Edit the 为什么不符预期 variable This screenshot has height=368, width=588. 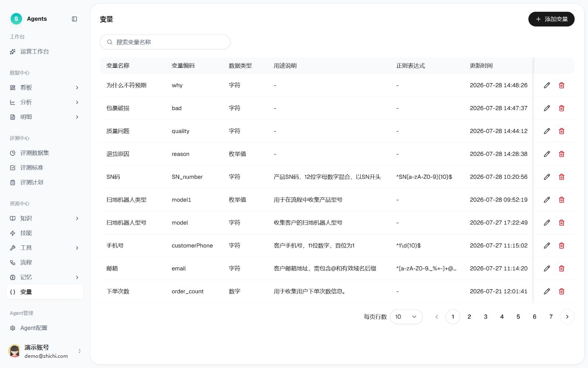point(547,85)
